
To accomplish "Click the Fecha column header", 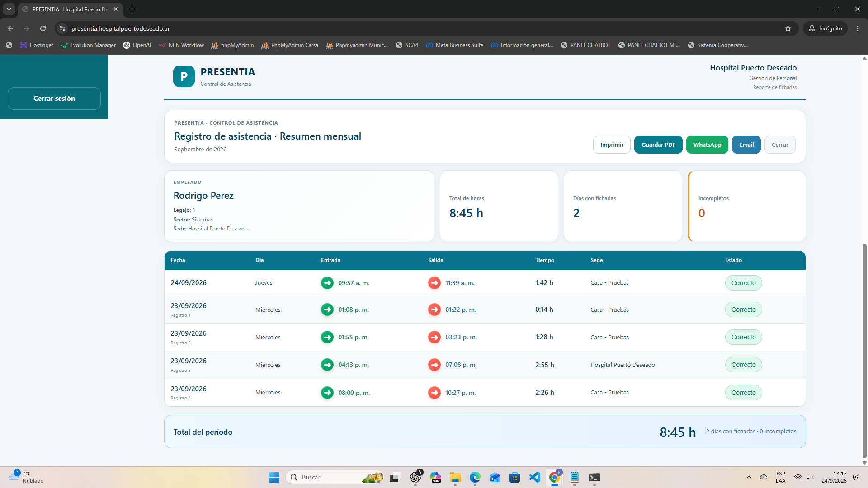I will coord(178,260).
